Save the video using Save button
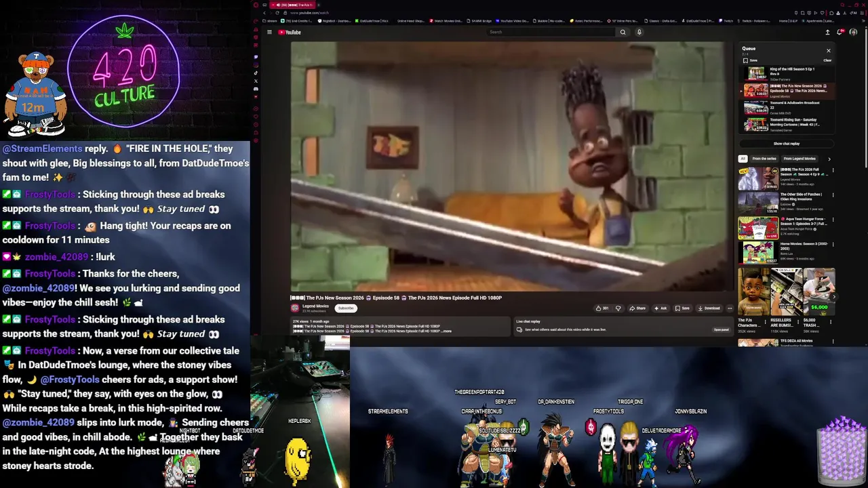Screen dimensions: 868x488 click(x=682, y=308)
